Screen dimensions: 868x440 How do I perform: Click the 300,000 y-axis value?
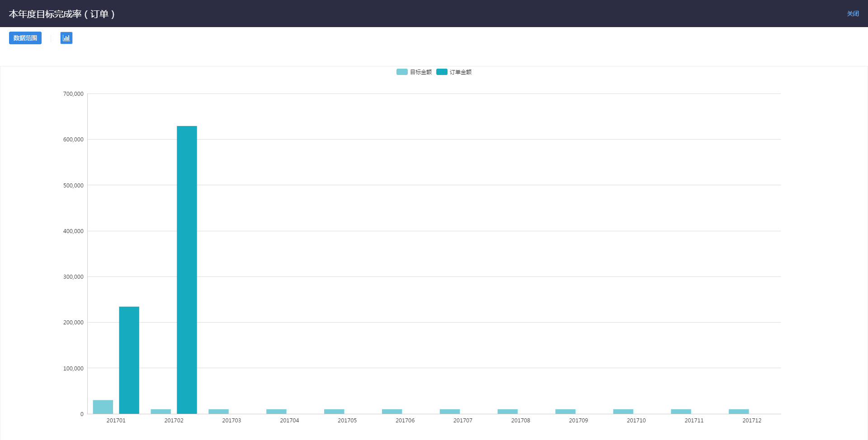coord(73,277)
